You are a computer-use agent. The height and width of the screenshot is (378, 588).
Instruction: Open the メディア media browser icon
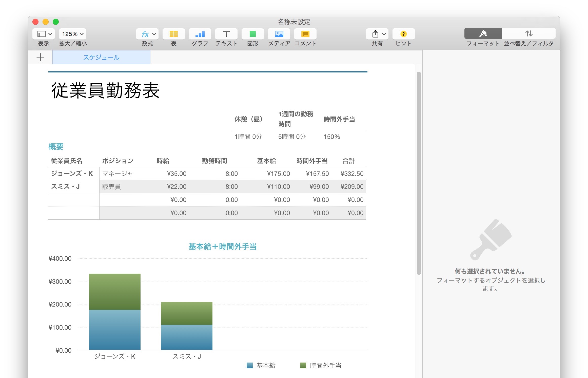coord(279,34)
